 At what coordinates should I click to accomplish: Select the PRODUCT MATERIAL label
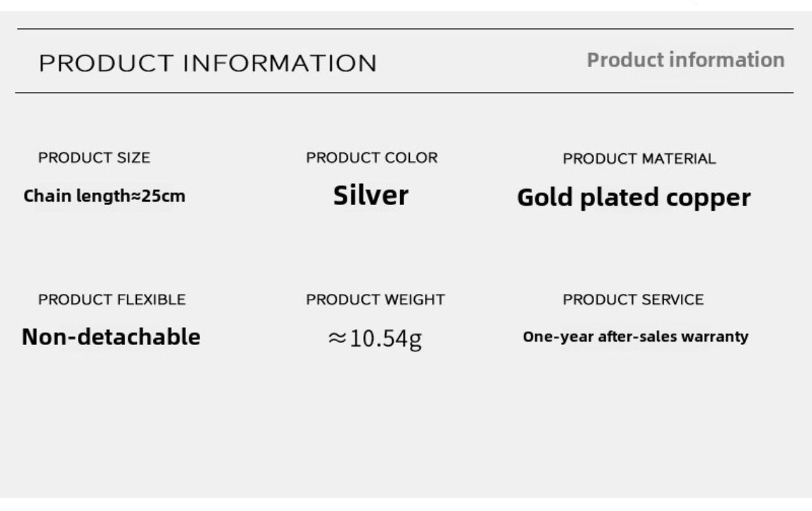[639, 159]
